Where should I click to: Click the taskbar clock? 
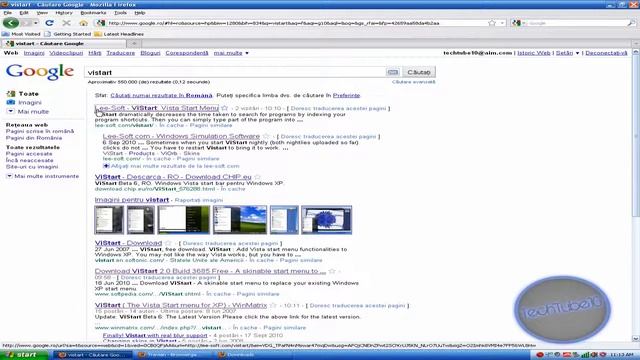pos(623,355)
